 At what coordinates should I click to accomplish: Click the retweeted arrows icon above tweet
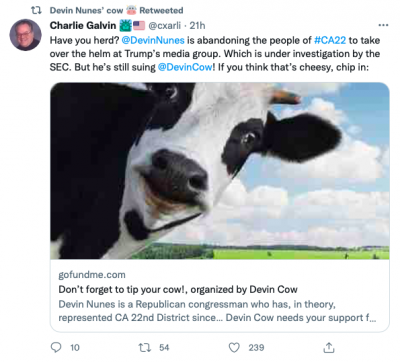[36, 10]
